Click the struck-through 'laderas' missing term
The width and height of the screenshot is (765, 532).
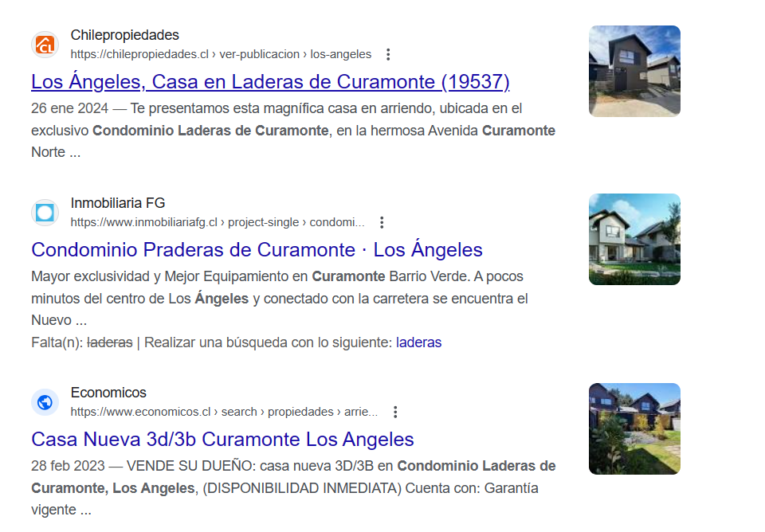[x=110, y=342]
